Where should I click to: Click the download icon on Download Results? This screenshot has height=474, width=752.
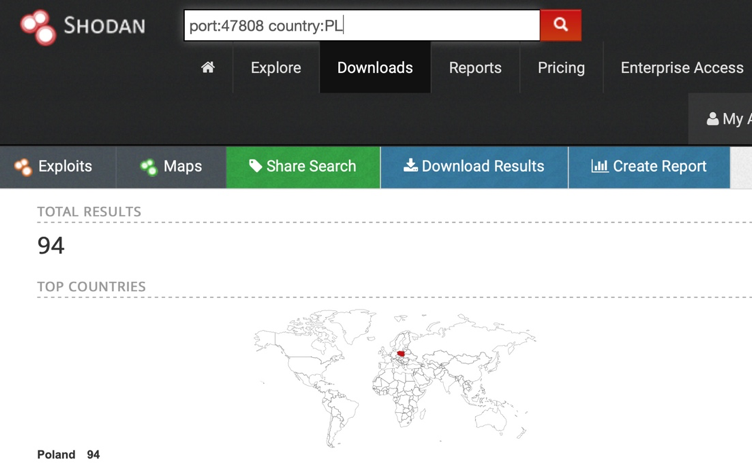pyautogui.click(x=410, y=166)
